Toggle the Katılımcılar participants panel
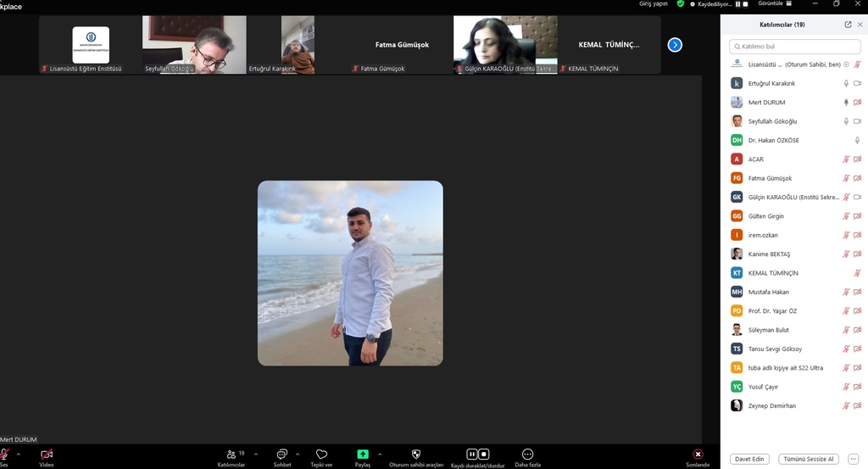This screenshot has width=868, height=469. tap(231, 455)
